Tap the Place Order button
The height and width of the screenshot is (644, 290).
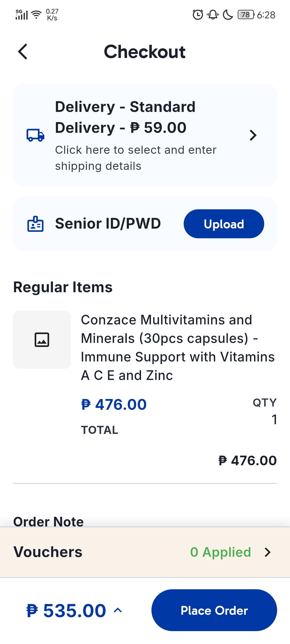pos(214,610)
